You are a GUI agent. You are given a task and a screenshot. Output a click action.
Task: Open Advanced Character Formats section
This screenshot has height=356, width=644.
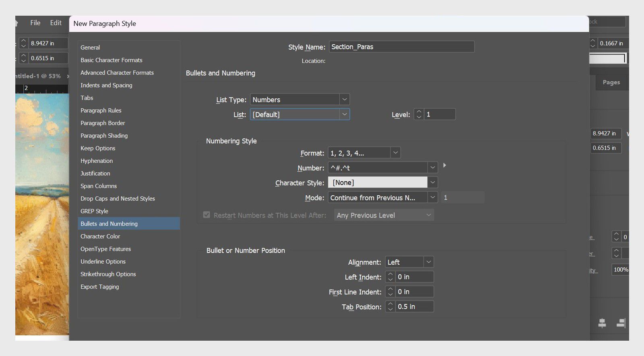point(128,72)
